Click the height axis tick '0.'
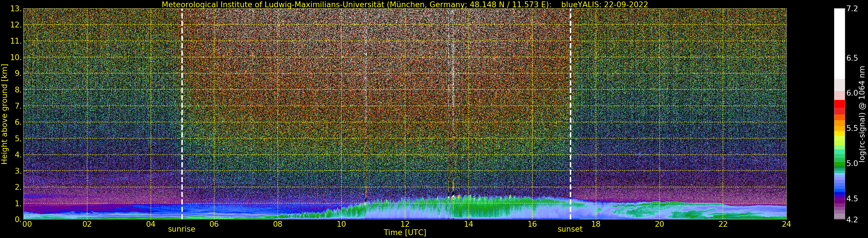The width and height of the screenshot is (868, 238). pyautogui.click(x=18, y=219)
